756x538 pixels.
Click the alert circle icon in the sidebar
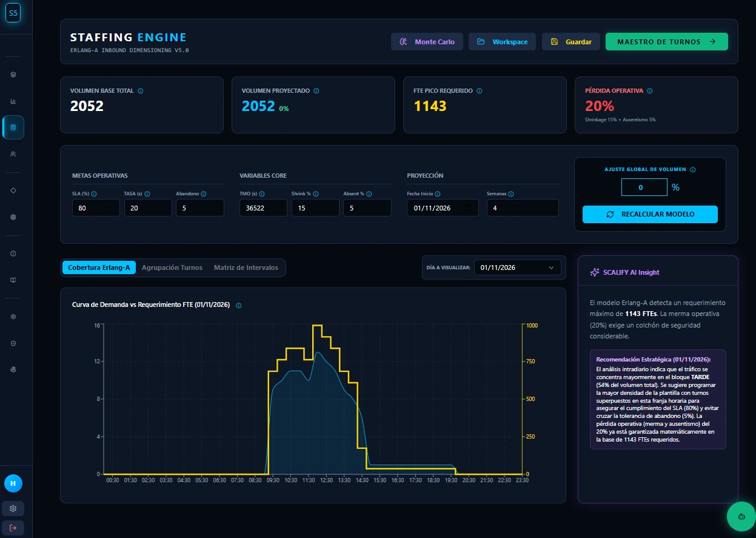coord(13,254)
